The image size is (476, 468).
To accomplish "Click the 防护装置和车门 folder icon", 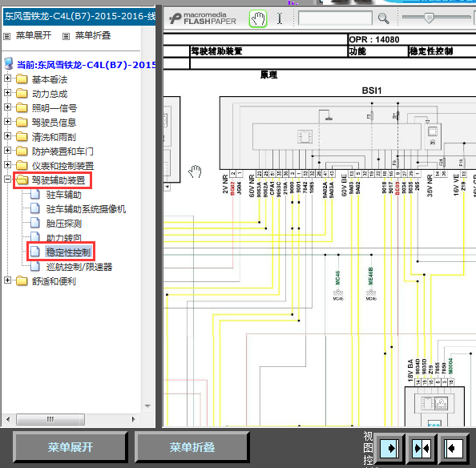I will pos(22,151).
